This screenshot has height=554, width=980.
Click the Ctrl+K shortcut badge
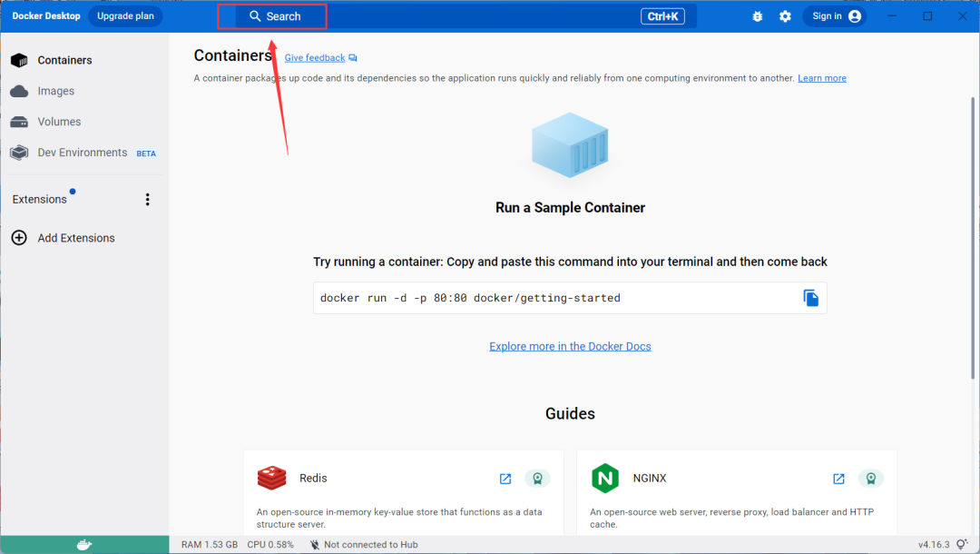point(662,16)
